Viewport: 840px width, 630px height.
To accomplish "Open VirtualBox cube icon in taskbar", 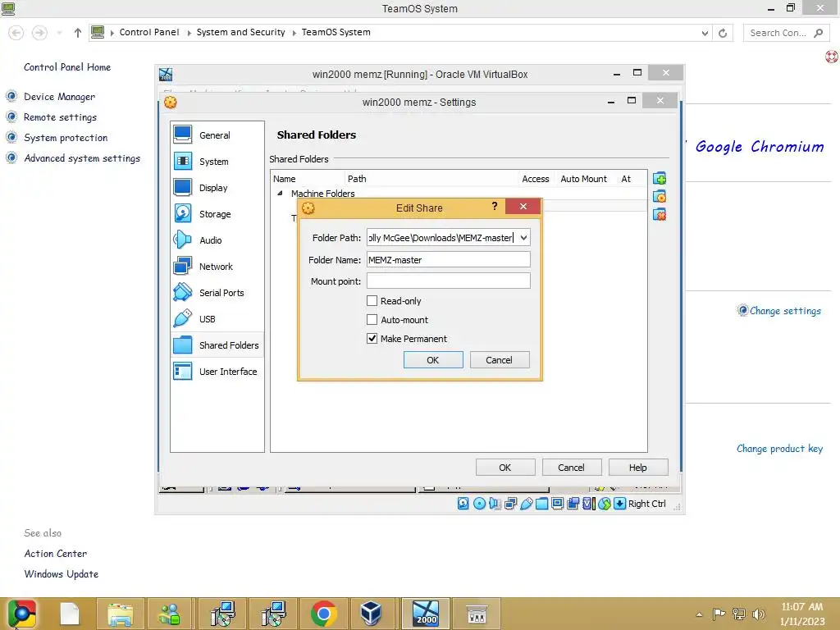I will 370,614.
